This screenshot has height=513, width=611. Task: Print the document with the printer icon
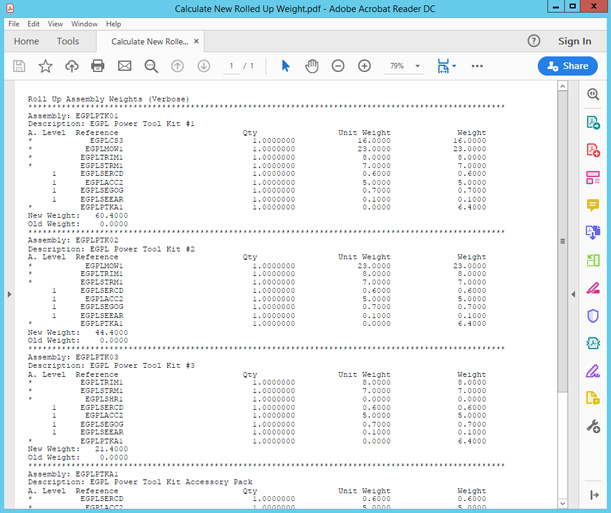point(98,66)
